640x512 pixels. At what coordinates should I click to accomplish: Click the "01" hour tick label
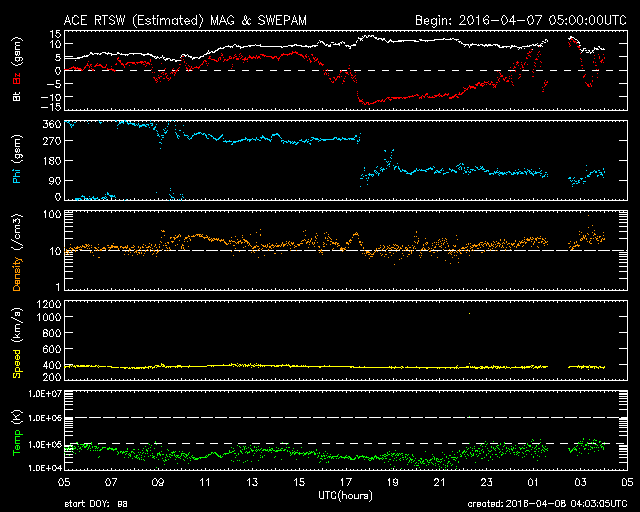coord(533,482)
